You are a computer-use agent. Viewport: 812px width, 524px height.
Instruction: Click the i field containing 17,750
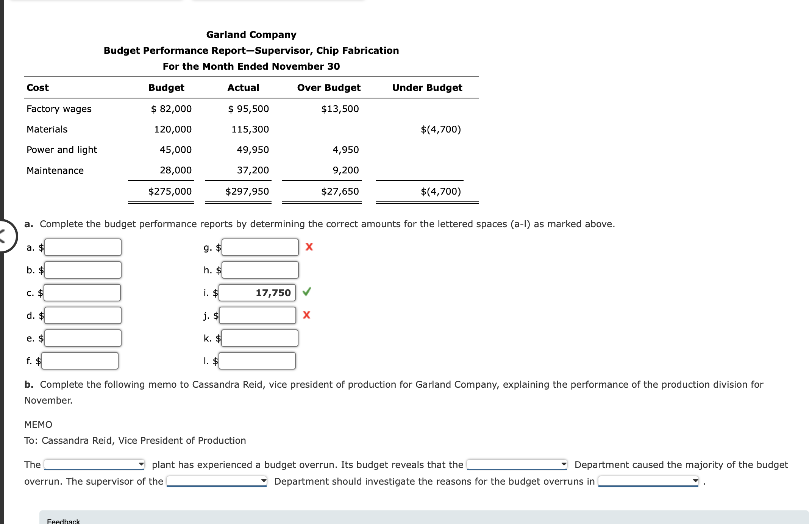(x=257, y=293)
